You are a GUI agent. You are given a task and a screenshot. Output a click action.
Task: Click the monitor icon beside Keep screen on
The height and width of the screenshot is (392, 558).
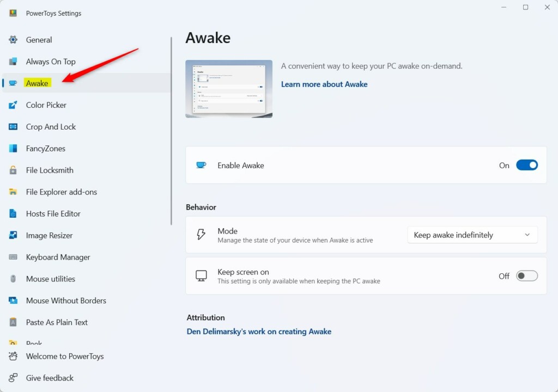coord(201,275)
